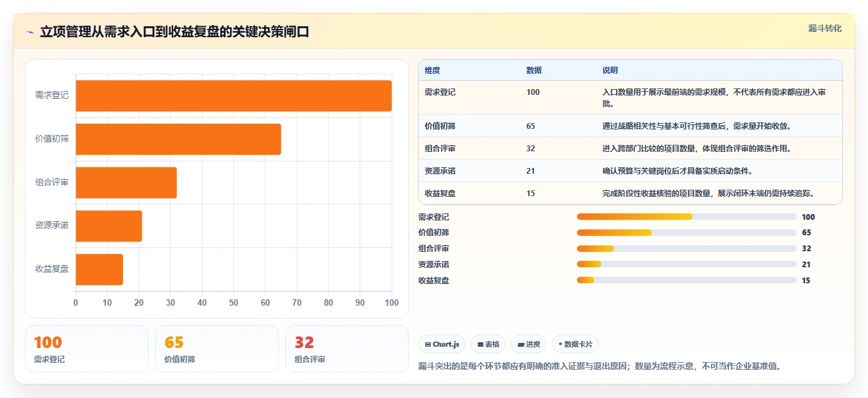Click the table value 21
This screenshot has height=398, width=868.
pos(531,171)
